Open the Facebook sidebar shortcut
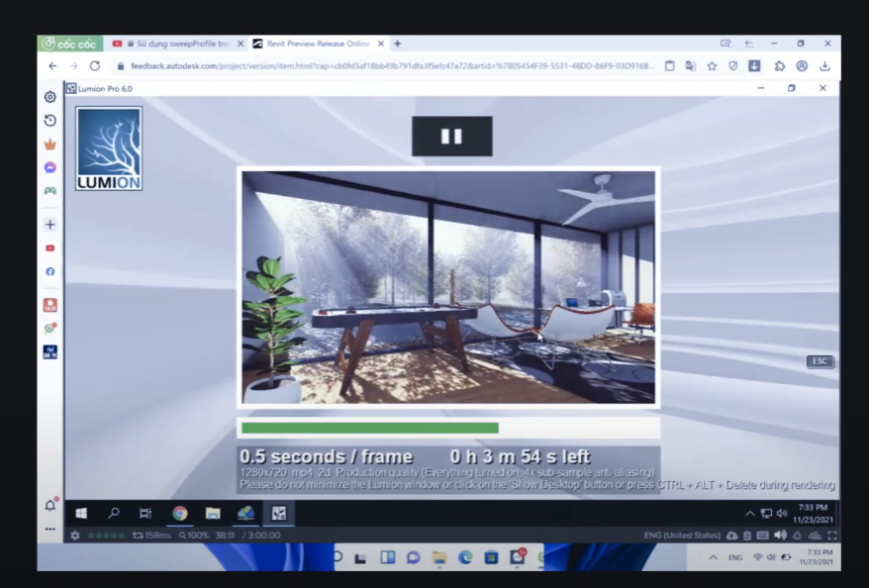869x588 pixels. (x=49, y=271)
